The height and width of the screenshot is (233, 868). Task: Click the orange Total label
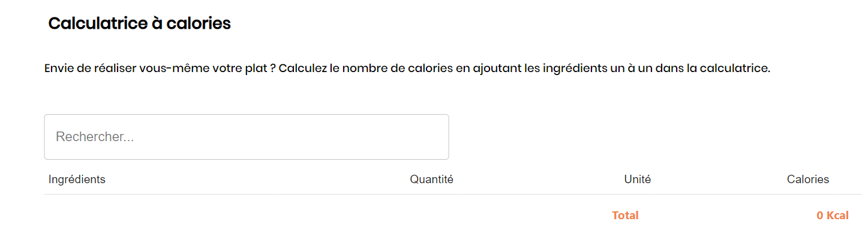click(x=625, y=215)
